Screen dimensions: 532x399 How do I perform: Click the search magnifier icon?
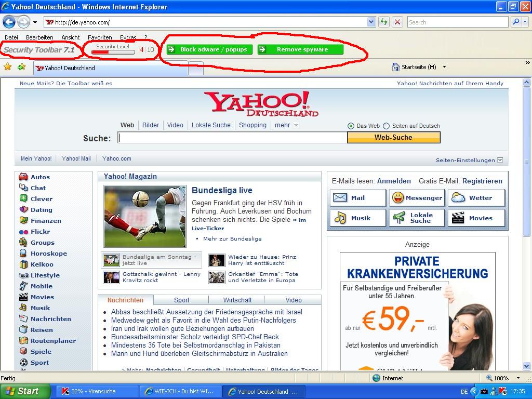516,22
